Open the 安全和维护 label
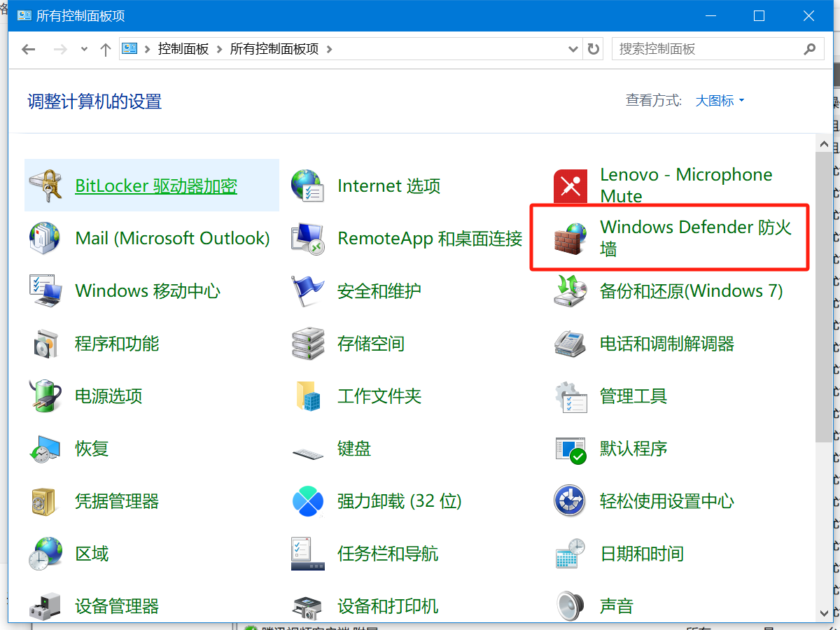The height and width of the screenshot is (630, 840). [x=379, y=290]
